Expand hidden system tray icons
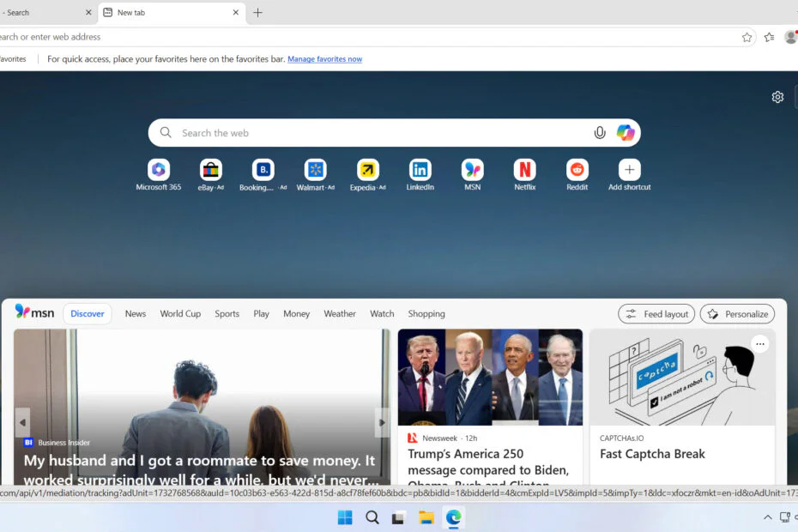This screenshot has height=532, width=798. (767, 517)
